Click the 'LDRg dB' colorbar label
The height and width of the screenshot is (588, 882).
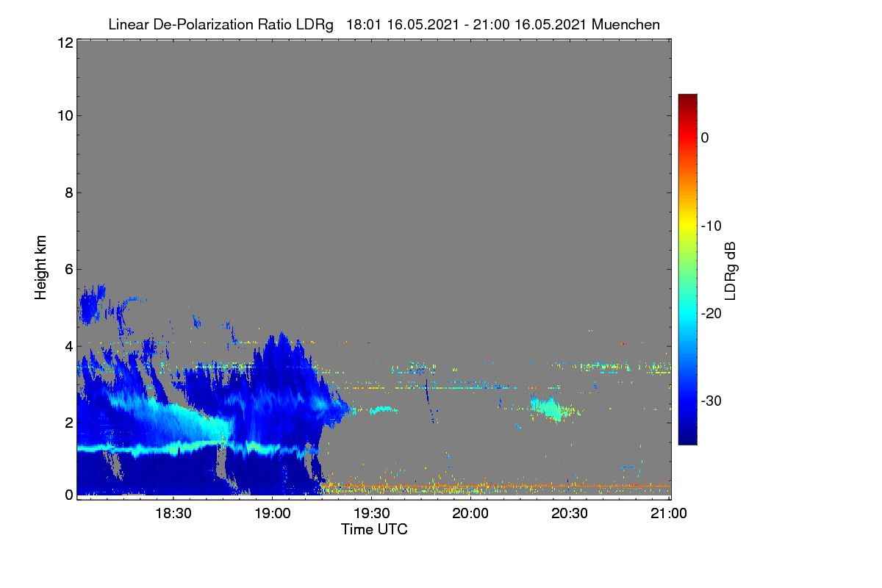(x=731, y=270)
